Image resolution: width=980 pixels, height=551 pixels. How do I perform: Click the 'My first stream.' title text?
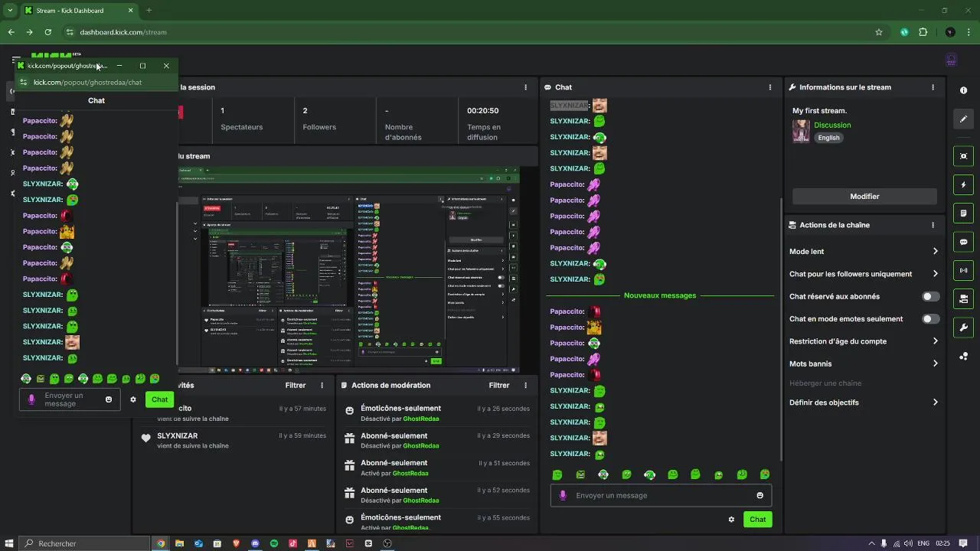819,111
